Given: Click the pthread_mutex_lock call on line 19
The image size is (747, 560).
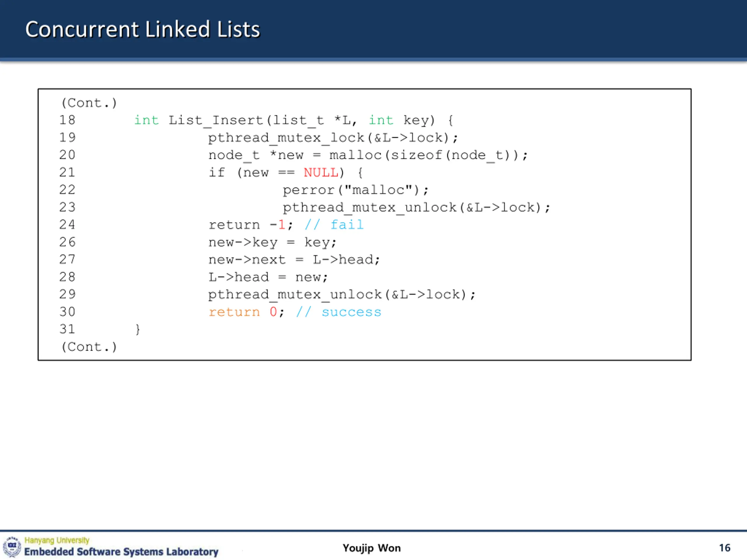Looking at the screenshot, I should click(333, 138).
